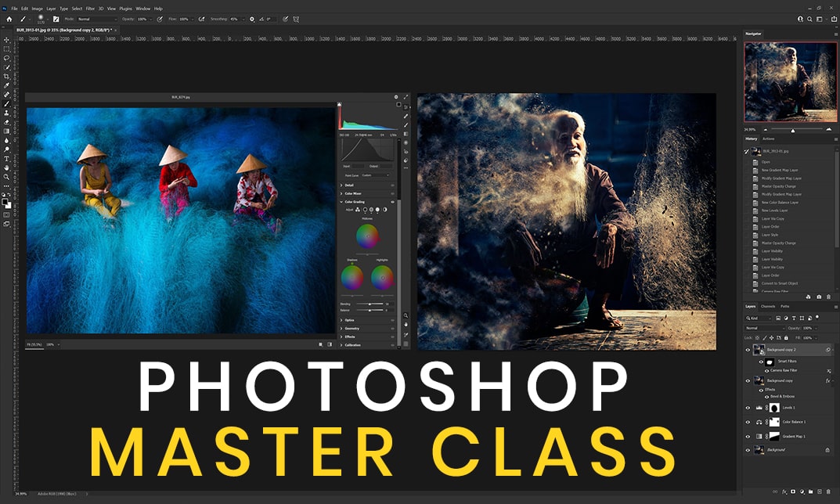The image size is (840, 504).
Task: Open the Image menu
Action: click(37, 9)
